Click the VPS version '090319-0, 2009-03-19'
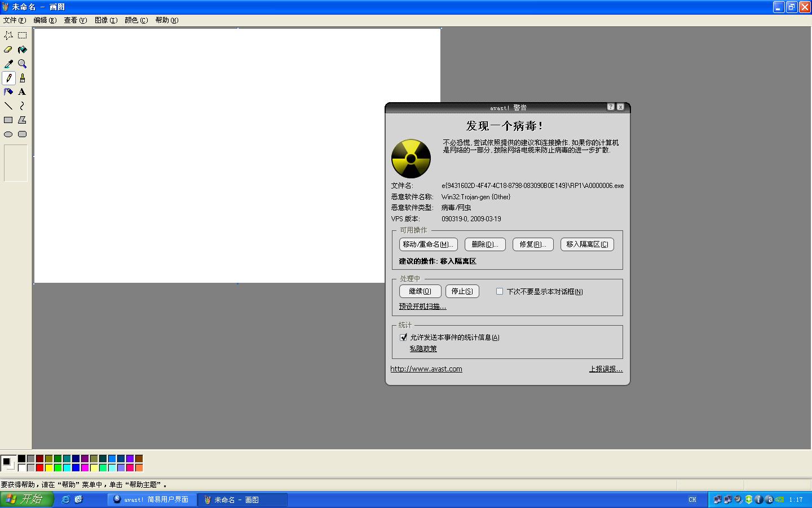 coord(471,219)
